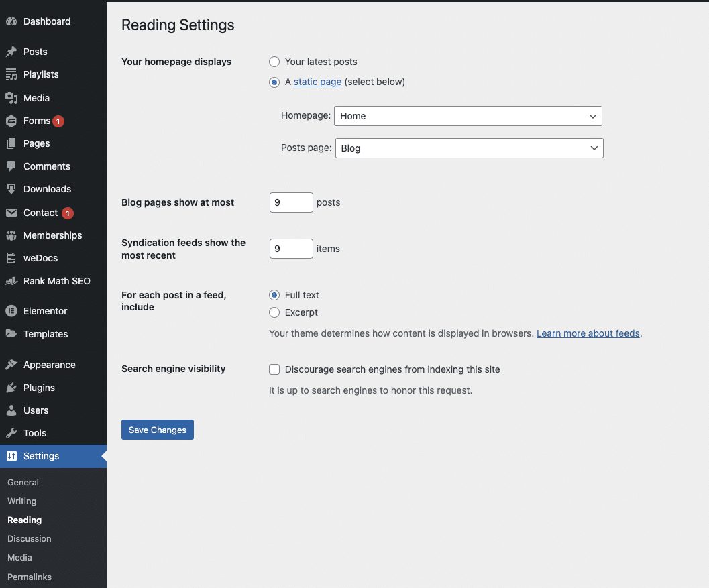Click the 'Reading Settings' page heading

point(178,25)
